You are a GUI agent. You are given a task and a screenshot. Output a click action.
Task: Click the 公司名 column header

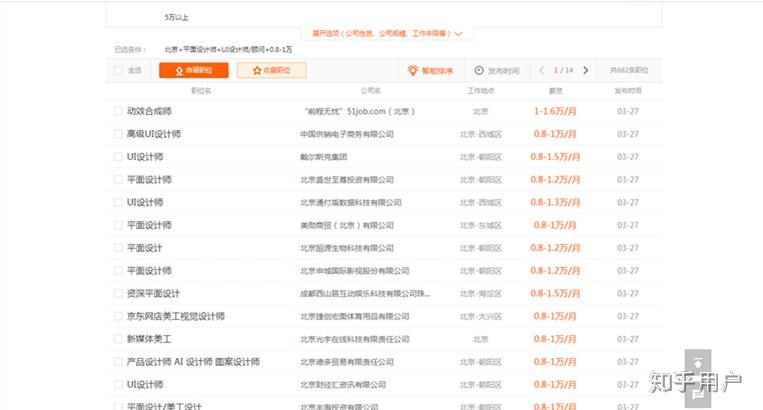[370, 91]
